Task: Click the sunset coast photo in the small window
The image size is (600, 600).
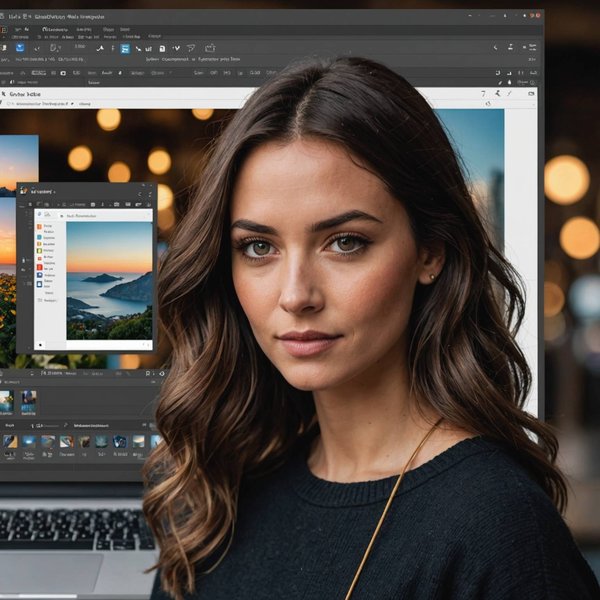Action: (109, 280)
